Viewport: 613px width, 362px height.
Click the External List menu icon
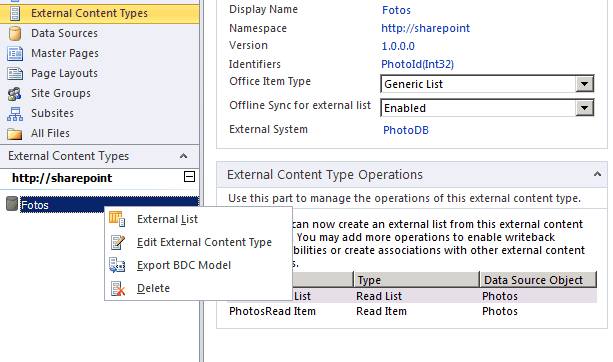coord(117,219)
